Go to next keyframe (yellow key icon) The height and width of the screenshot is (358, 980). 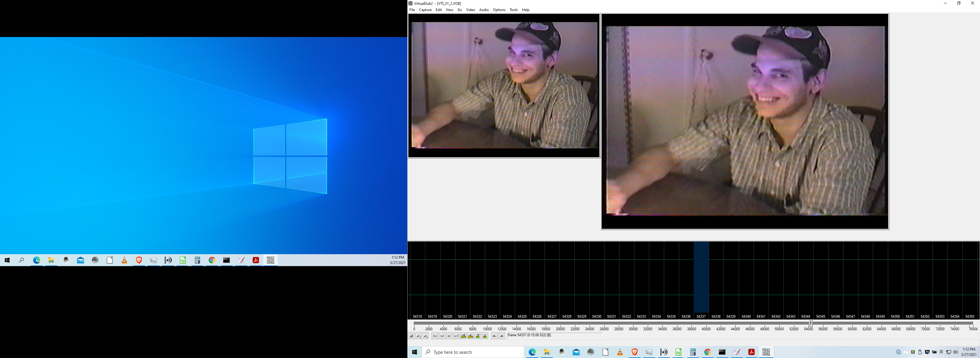(x=471, y=336)
